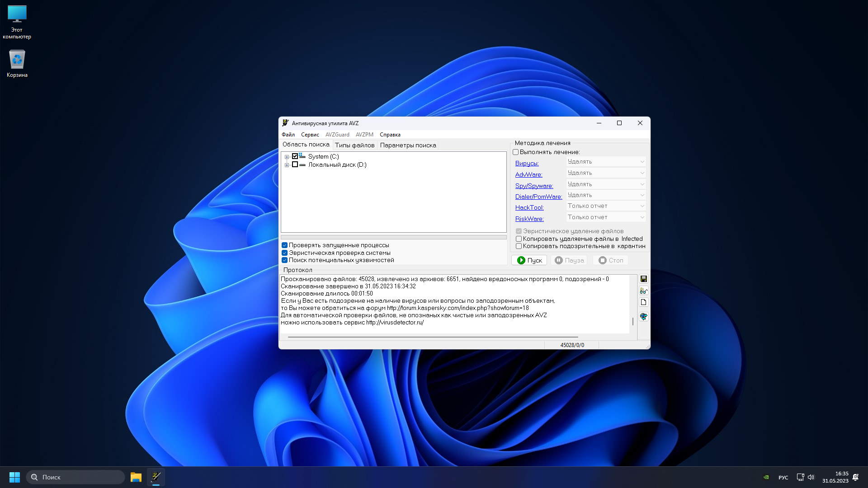Enable the 'Выполнять лечение' checkbox
868x488 pixels.
[516, 152]
